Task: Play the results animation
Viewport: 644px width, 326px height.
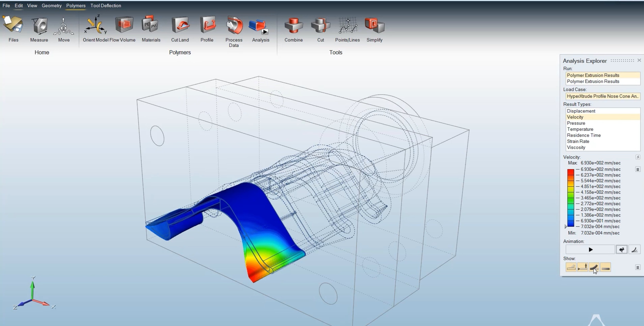Action: pyautogui.click(x=590, y=250)
